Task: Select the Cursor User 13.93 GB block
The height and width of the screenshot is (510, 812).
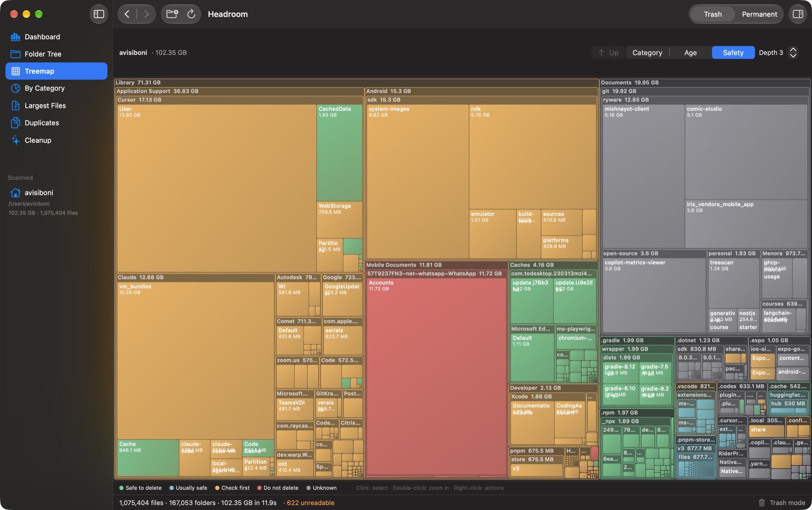Action: click(217, 188)
